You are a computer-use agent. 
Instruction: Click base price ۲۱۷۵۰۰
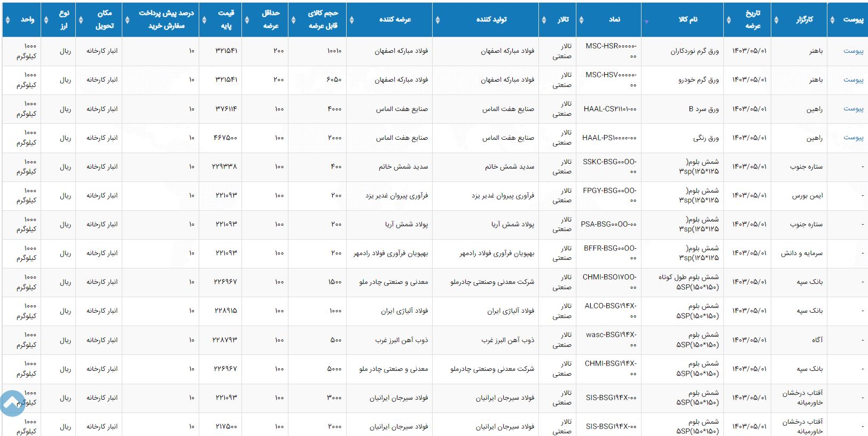[226, 426]
